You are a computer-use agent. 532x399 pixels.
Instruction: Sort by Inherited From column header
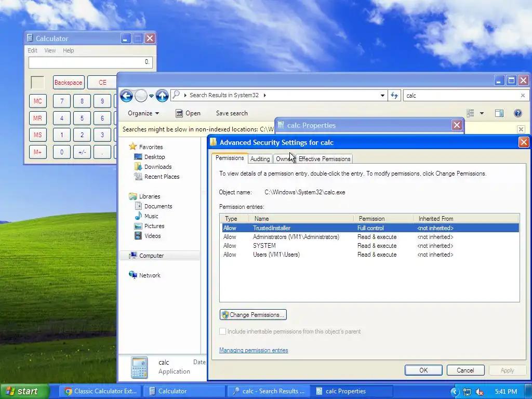(x=466, y=219)
